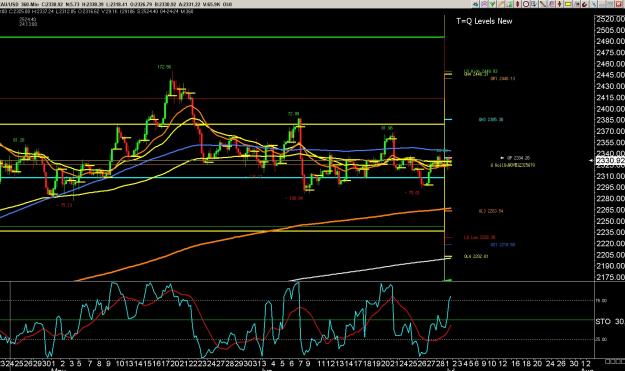Click the boxed arrow icon in the toolbar
This screenshot has height=371, width=625.
pos(534,4)
